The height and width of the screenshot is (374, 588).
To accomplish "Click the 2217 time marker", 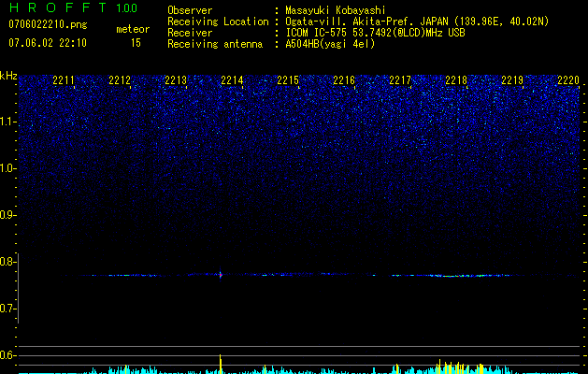I will tap(400, 80).
